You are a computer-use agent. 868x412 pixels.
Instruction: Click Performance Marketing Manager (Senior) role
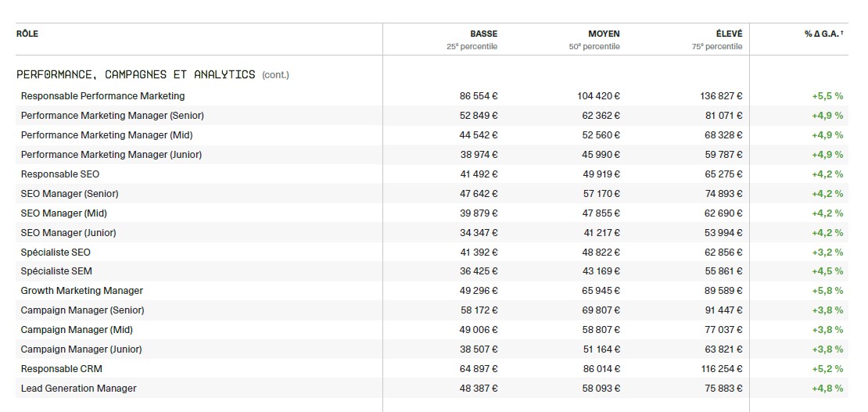point(112,116)
